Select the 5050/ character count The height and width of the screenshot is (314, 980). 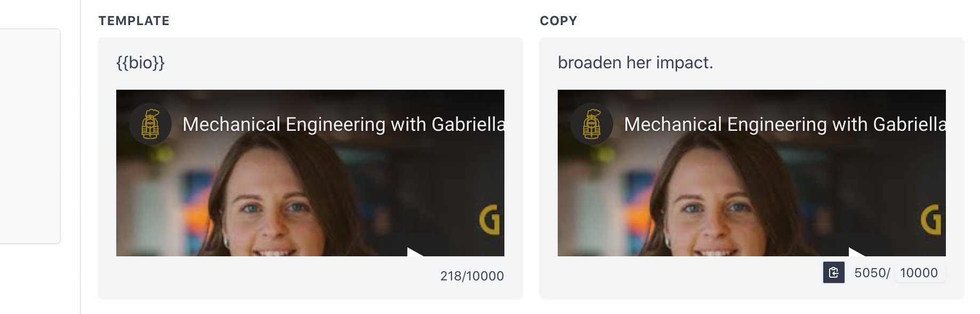872,273
